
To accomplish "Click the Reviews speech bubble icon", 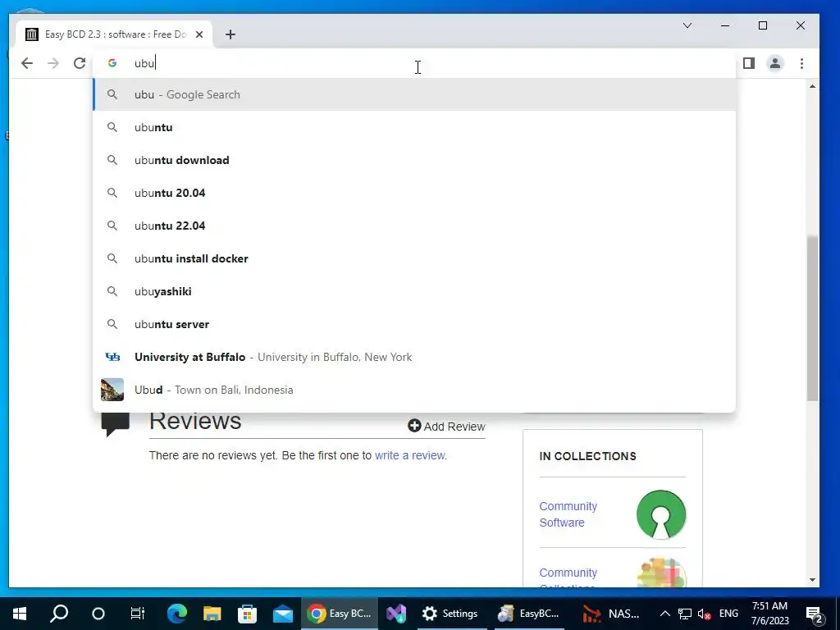I will pos(115,423).
